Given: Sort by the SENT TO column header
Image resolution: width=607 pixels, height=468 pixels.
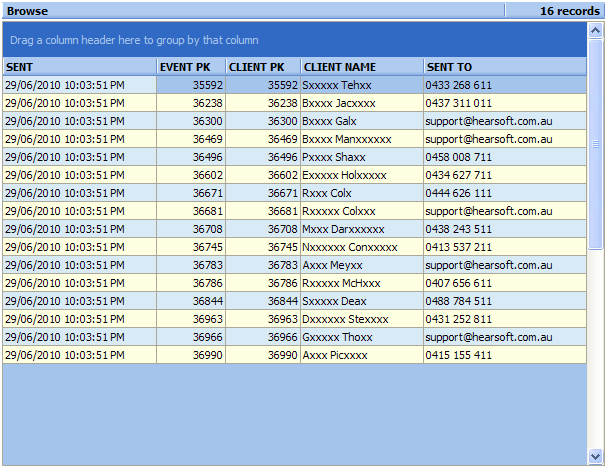Looking at the screenshot, I should click(x=505, y=67).
